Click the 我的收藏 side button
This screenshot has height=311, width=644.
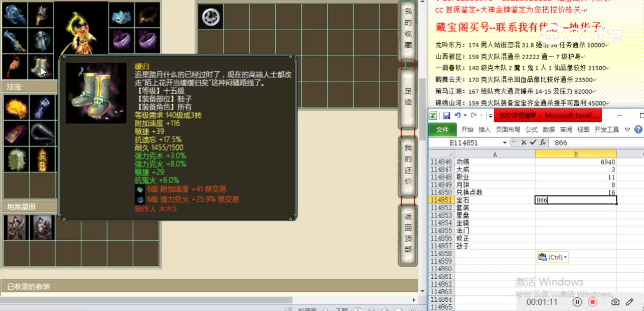click(x=408, y=30)
